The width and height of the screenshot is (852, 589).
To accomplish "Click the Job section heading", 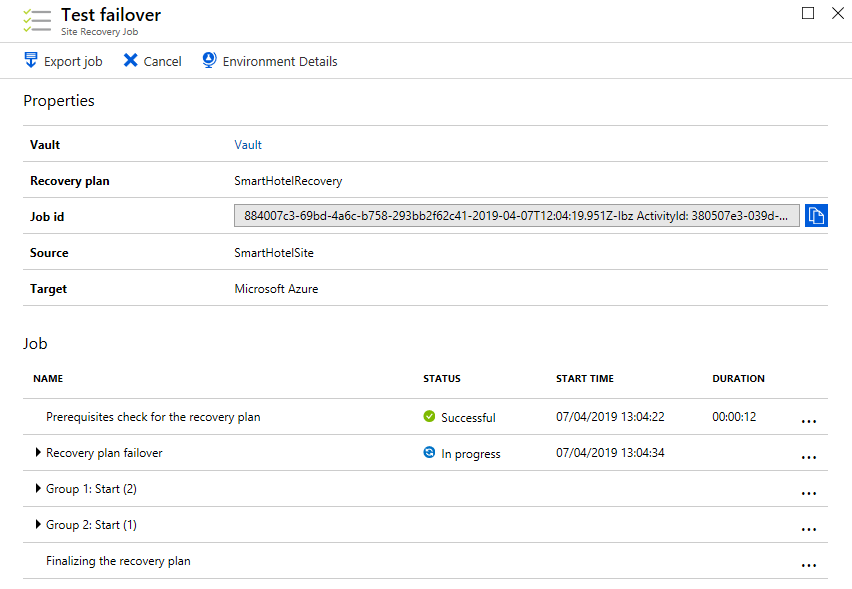I will [35, 343].
